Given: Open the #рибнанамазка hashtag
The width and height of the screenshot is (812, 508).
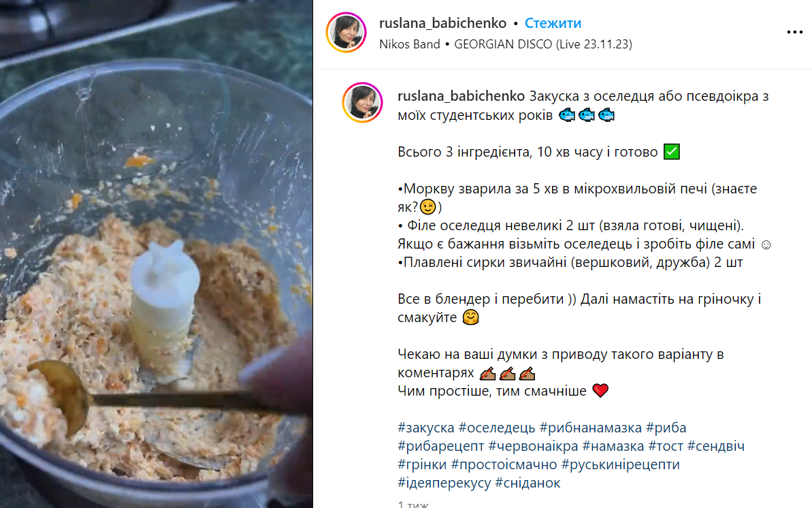Looking at the screenshot, I should coord(590,428).
